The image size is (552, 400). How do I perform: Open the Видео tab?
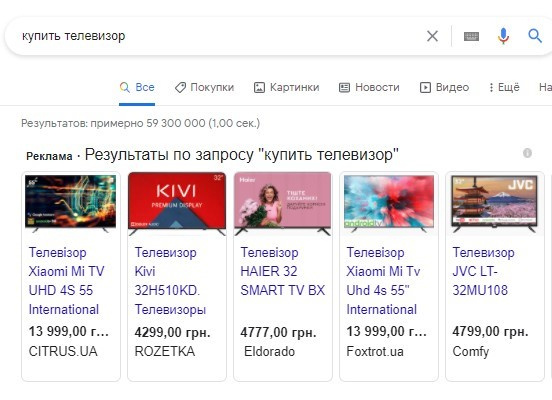point(444,87)
